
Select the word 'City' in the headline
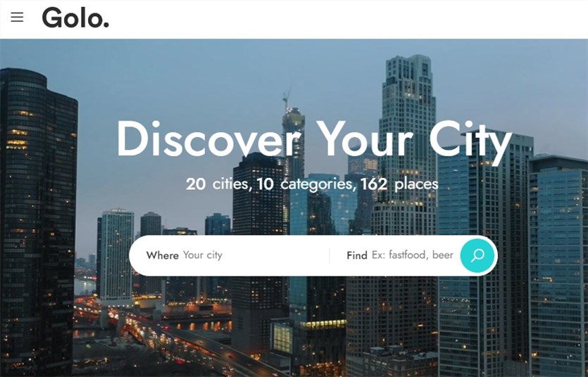click(x=470, y=142)
